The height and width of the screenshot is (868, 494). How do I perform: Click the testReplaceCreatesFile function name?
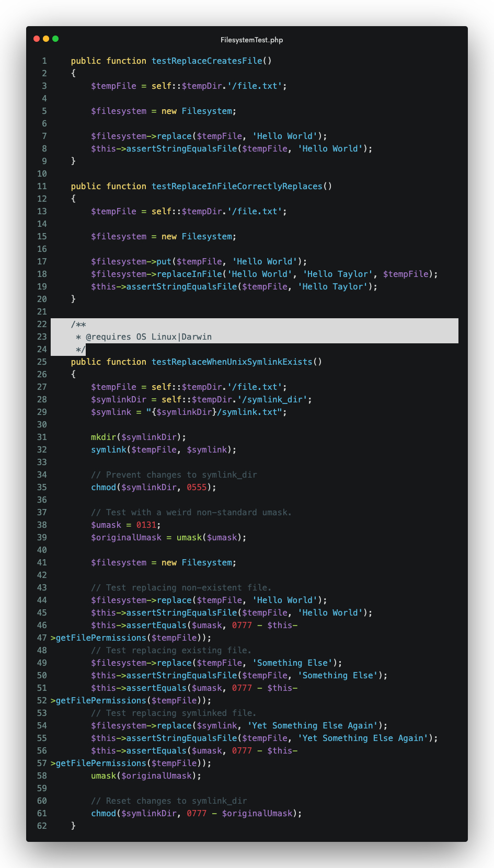[x=207, y=61]
